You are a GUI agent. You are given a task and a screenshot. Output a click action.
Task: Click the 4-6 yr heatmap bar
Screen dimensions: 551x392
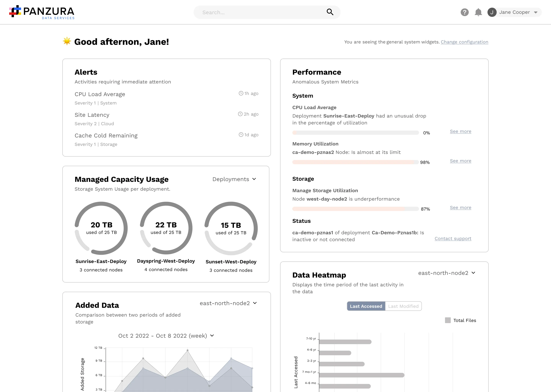tap(335, 353)
